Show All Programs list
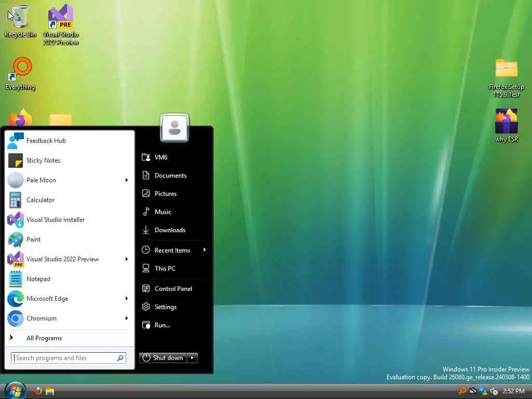This screenshot has width=532, height=399. pyautogui.click(x=70, y=338)
